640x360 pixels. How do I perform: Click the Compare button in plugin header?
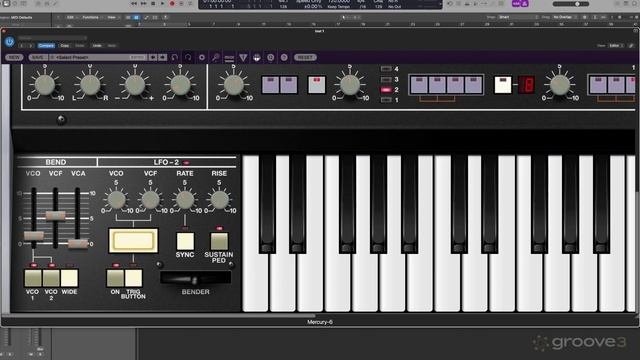click(x=46, y=46)
